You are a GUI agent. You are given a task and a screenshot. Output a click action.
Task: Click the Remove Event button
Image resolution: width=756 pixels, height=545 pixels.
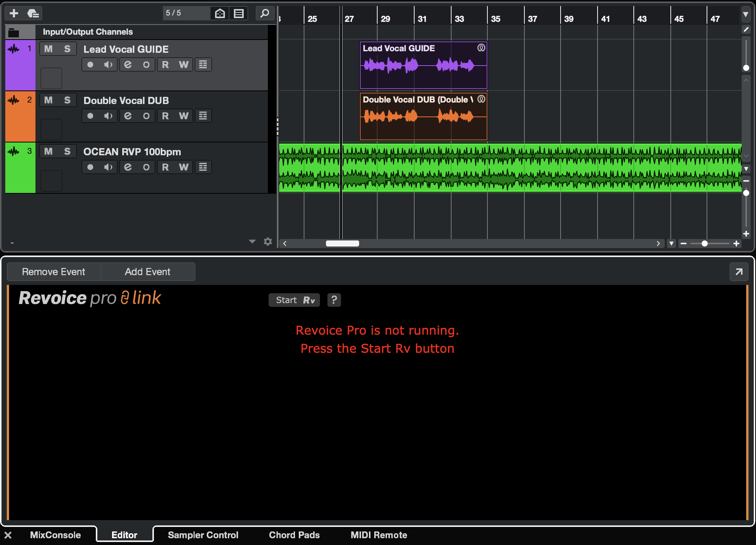coord(54,272)
